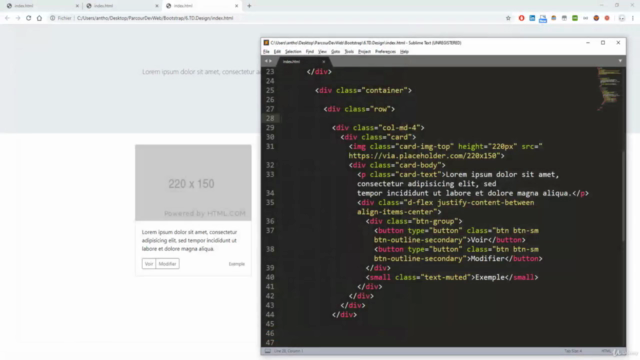Viewport: 640px width, 360px height.
Task: Click the previous-tab arrow in Sublime
Action: pyautogui.click(x=266, y=61)
